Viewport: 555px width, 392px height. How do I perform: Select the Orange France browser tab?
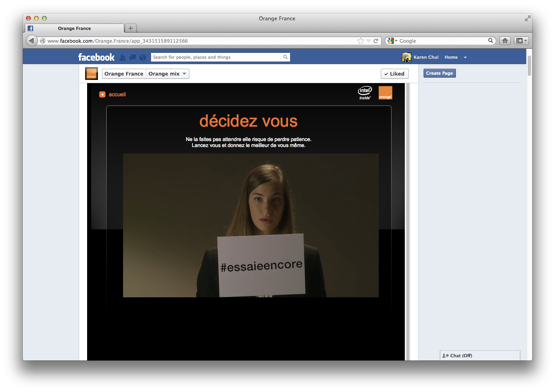[74, 28]
